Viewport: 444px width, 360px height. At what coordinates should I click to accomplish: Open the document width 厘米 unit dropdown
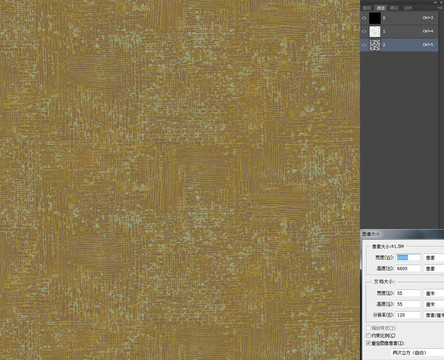(434, 293)
